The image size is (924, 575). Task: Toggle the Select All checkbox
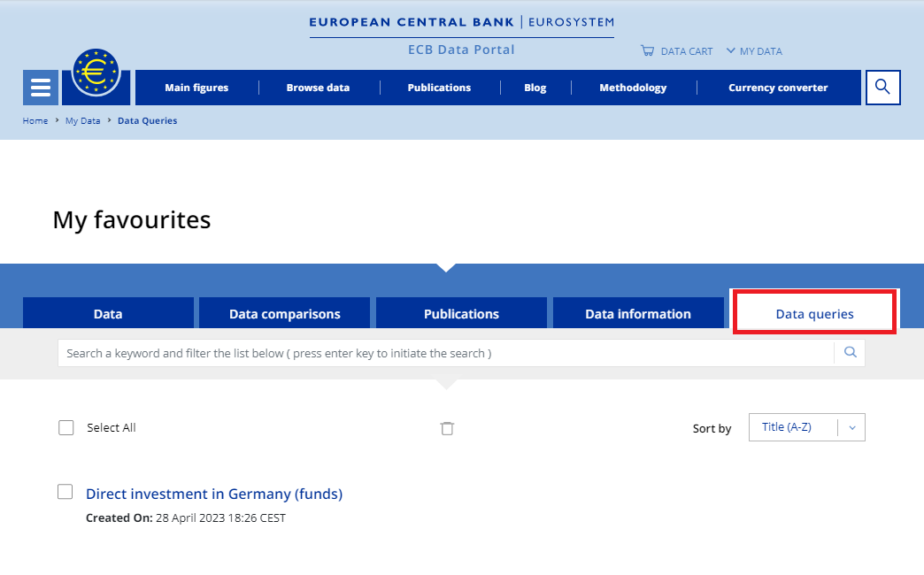(x=65, y=428)
